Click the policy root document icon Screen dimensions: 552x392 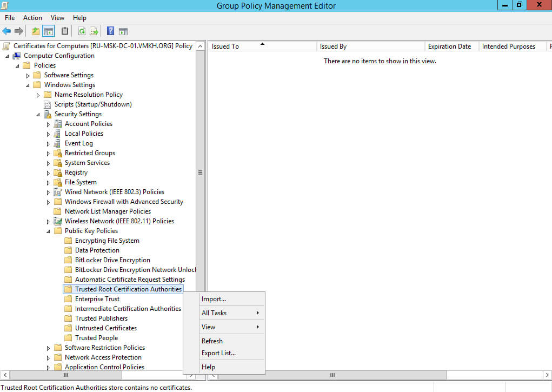tap(6, 46)
